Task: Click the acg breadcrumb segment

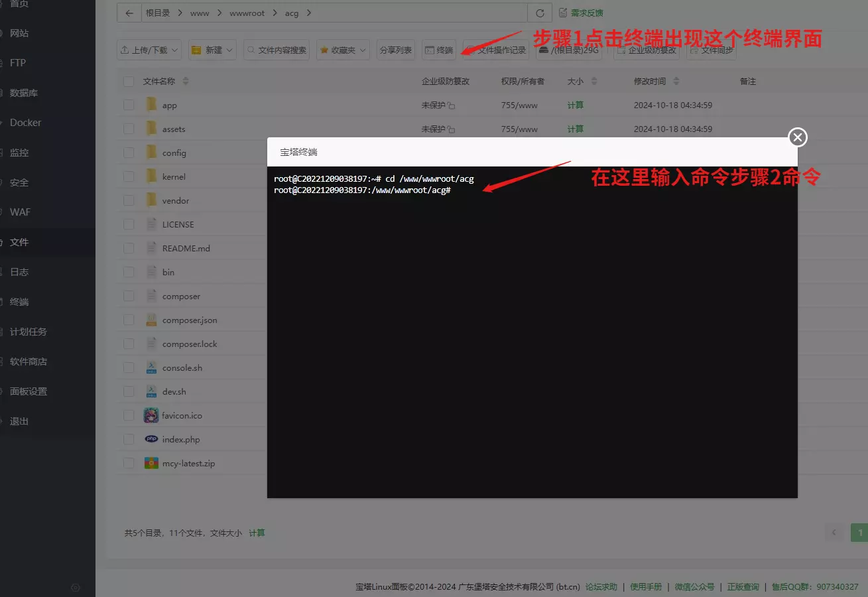Action: [x=292, y=13]
